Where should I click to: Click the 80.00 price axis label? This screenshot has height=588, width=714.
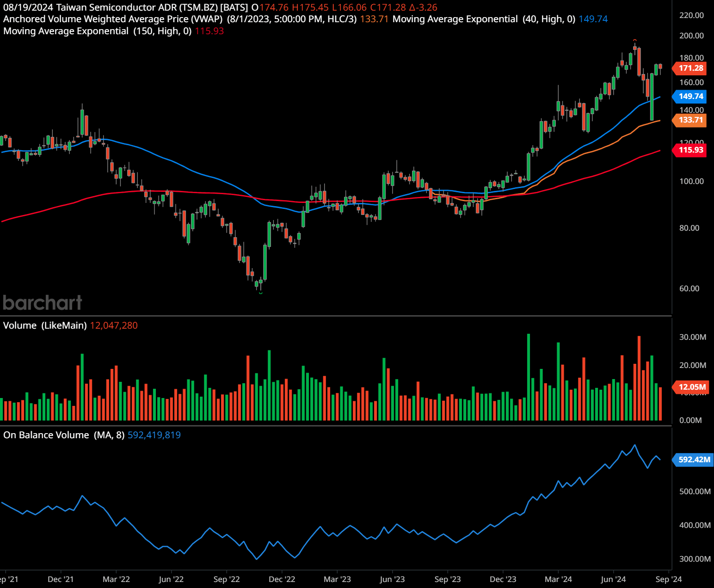pos(689,228)
